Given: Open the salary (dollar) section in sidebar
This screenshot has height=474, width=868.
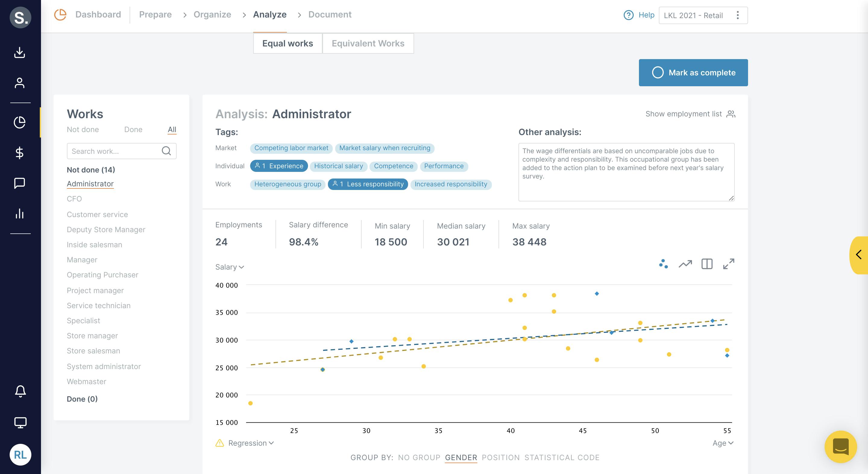Looking at the screenshot, I should point(20,153).
